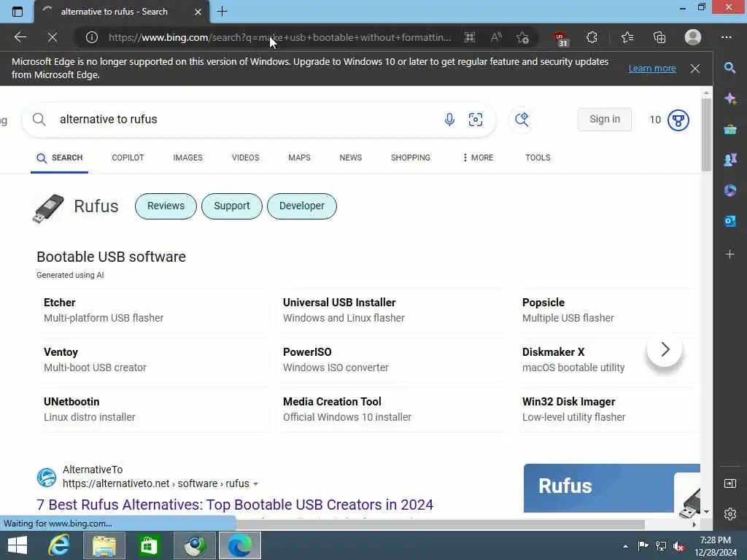Image resolution: width=747 pixels, height=560 pixels.
Task: Open the Favorites list icon
Action: [x=627, y=37]
